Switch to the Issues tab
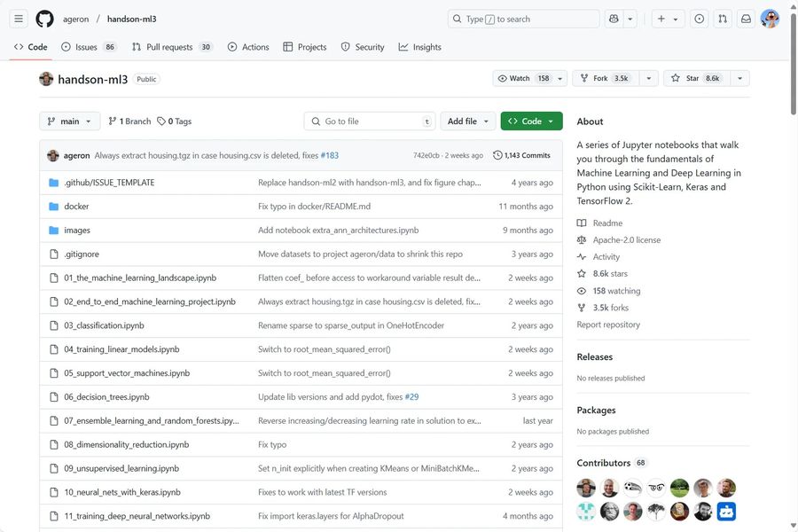Screen dimensions: 798x532 click(86, 47)
